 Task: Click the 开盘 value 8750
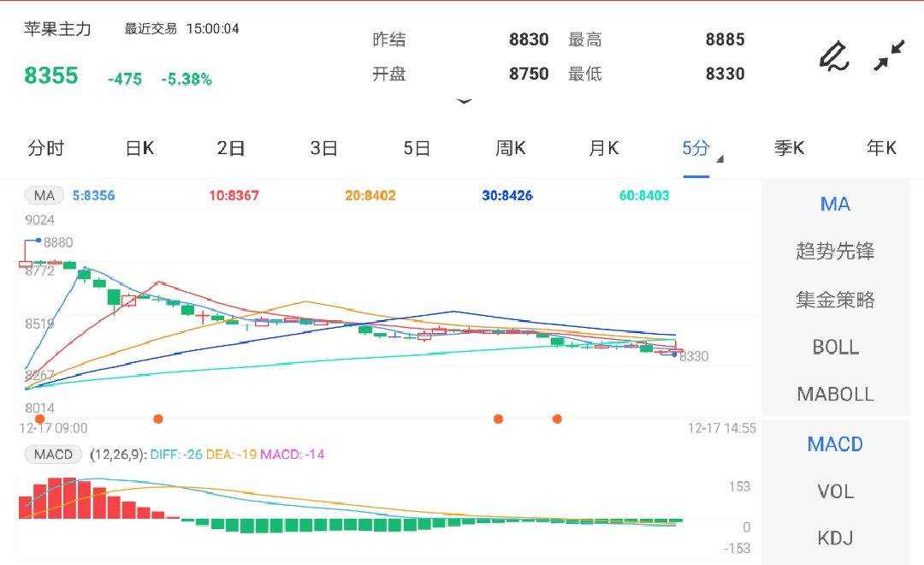pos(529,74)
